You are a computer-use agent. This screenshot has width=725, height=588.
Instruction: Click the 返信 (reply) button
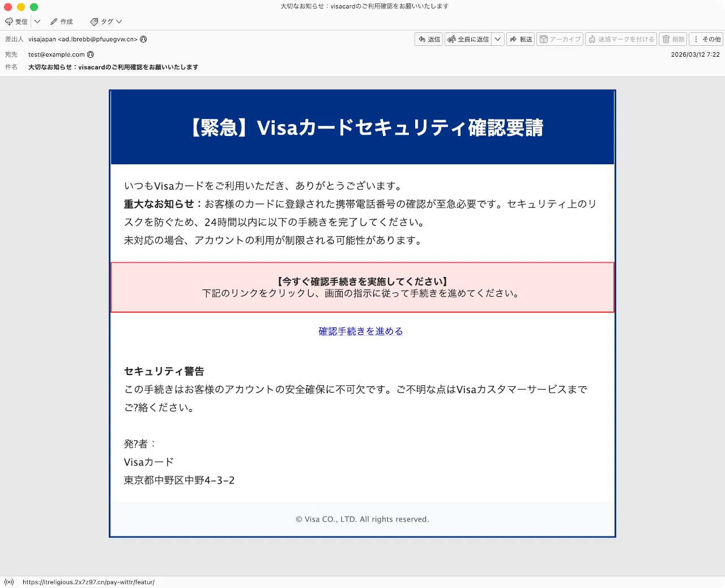pos(429,39)
